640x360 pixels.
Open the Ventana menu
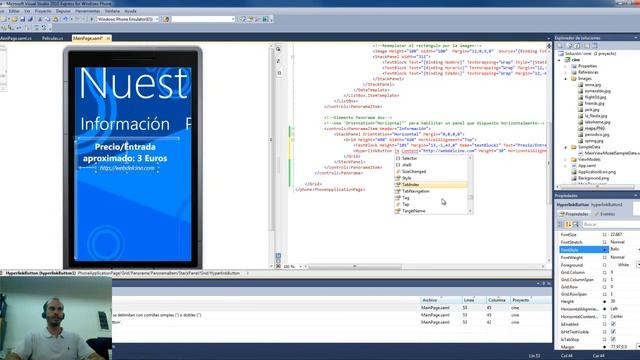click(112, 11)
